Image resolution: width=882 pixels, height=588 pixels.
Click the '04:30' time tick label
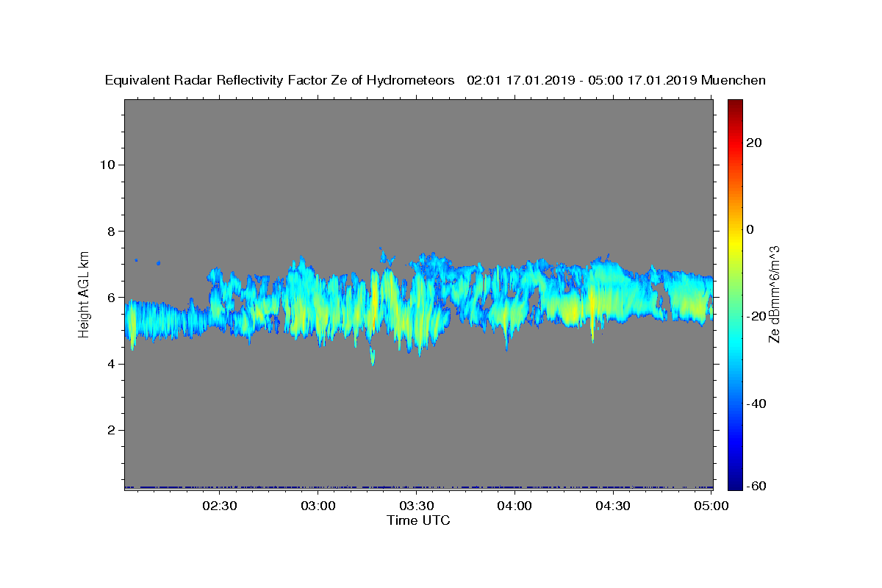613,506
